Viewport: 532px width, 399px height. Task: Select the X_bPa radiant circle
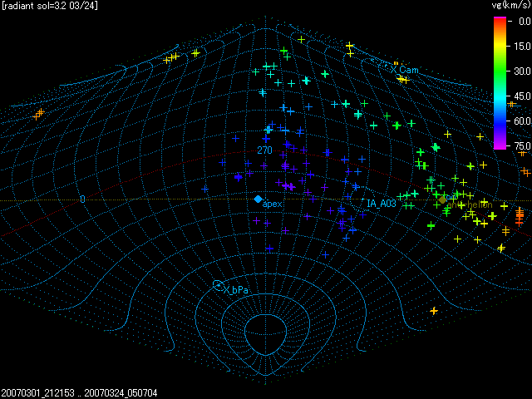coord(218,285)
